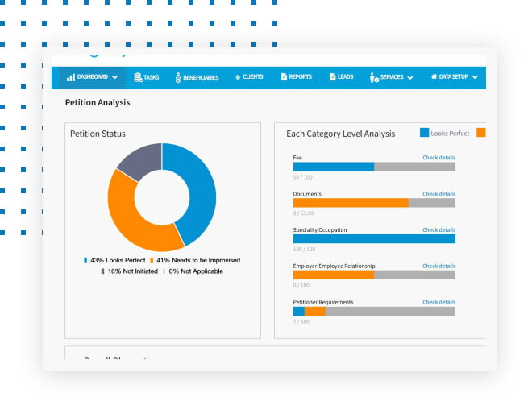
Task: Click the Reports document icon
Action: [284, 77]
